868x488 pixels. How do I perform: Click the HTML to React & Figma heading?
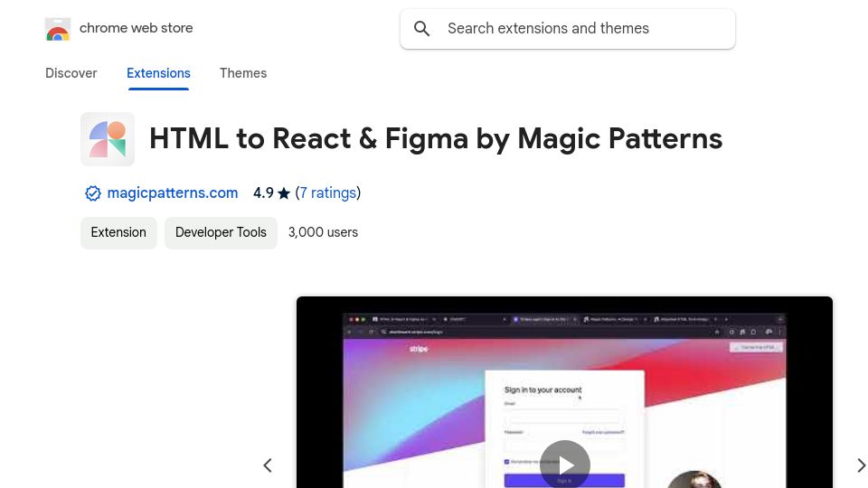click(x=436, y=139)
